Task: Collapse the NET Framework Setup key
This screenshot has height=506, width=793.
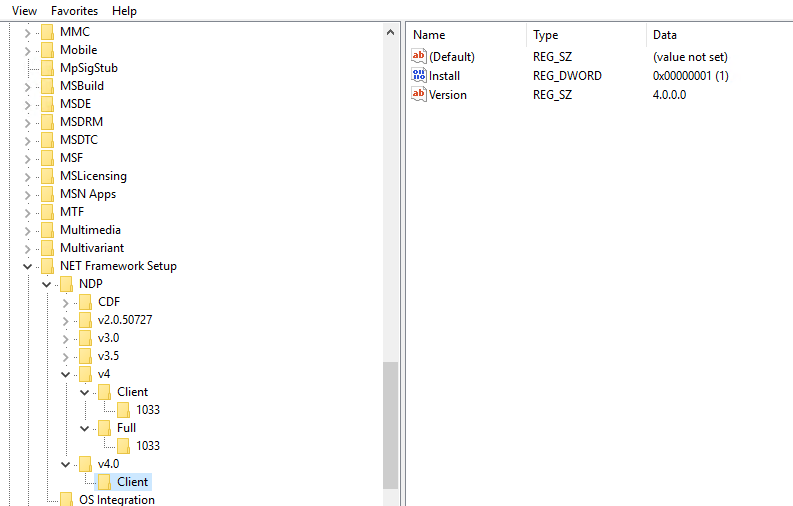Action: tap(27, 266)
